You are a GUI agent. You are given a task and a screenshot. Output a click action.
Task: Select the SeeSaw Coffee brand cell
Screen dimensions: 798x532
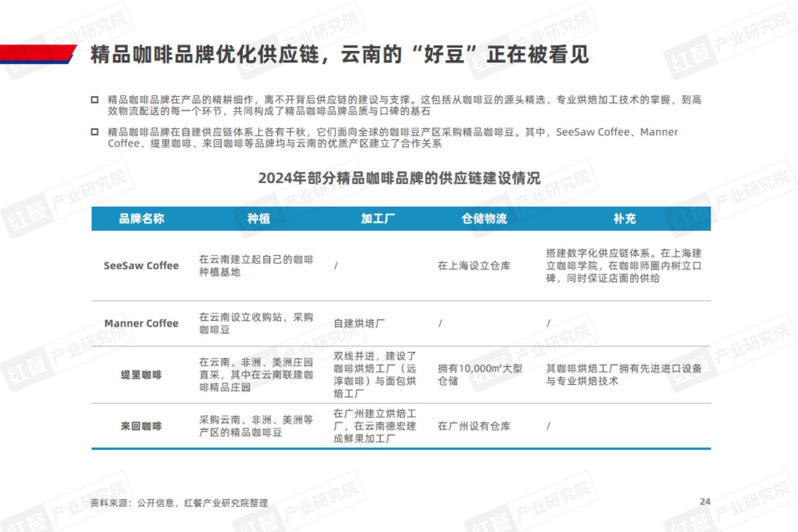141,265
